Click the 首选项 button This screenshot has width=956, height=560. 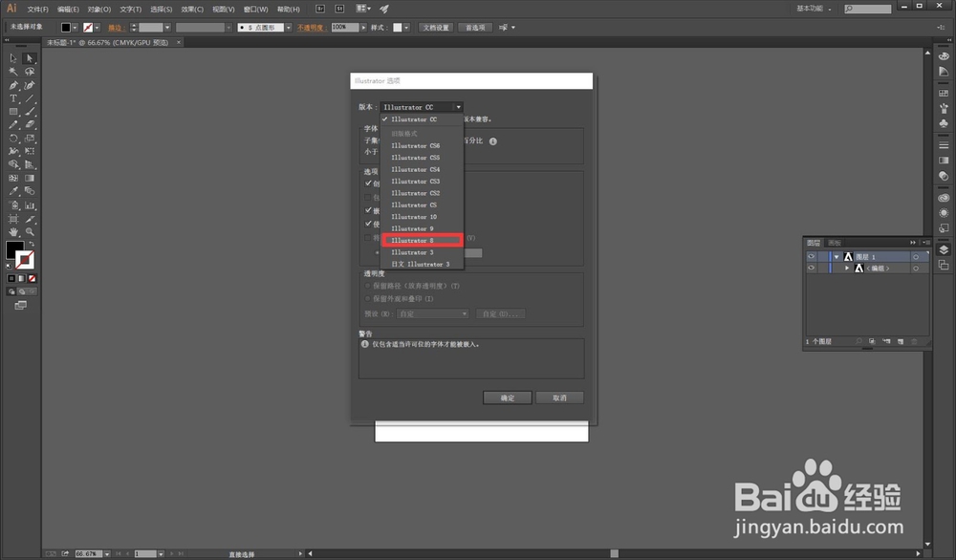(475, 28)
